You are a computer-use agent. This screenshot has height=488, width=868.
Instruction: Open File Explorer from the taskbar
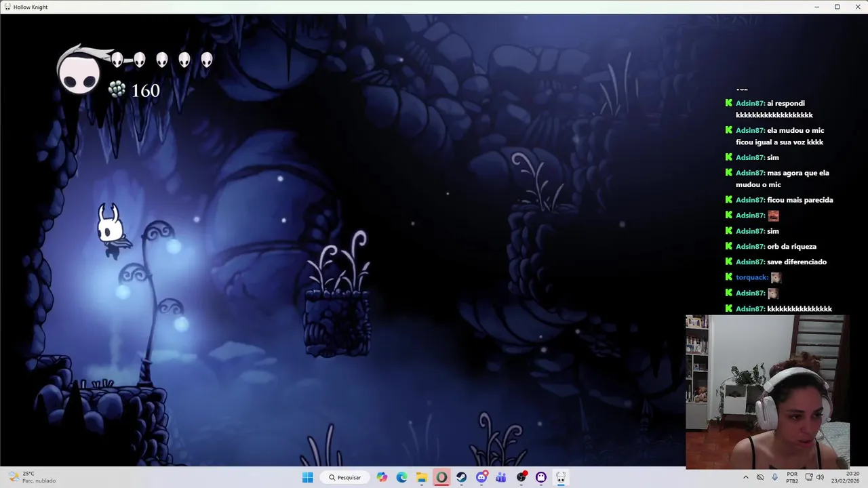[421, 477]
